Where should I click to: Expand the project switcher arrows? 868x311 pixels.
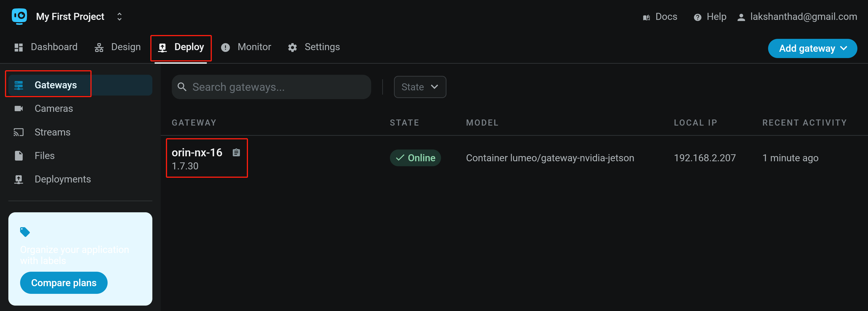point(119,16)
